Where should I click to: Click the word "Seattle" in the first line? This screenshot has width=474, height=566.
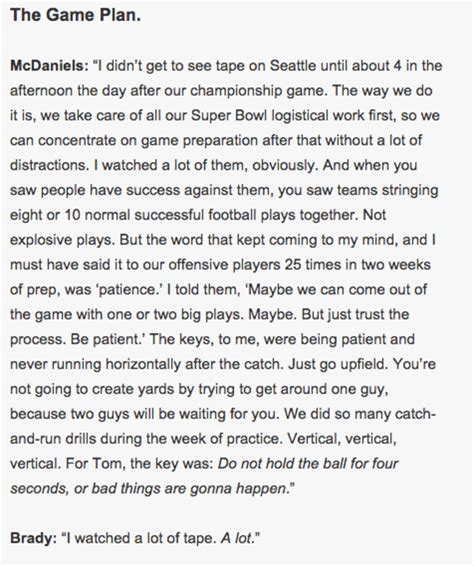point(293,66)
